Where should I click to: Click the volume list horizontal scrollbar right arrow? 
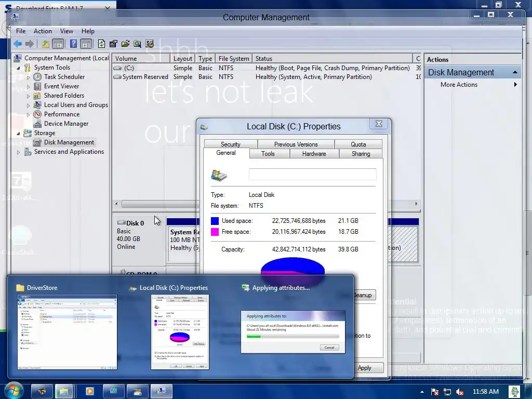click(x=416, y=204)
